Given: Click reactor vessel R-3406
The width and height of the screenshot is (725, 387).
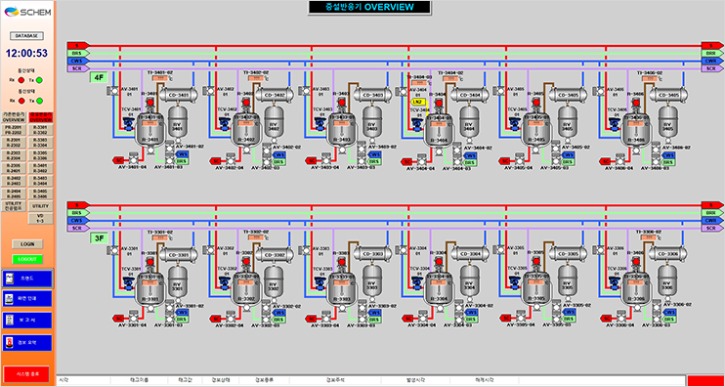Looking at the screenshot, I should 635,130.
